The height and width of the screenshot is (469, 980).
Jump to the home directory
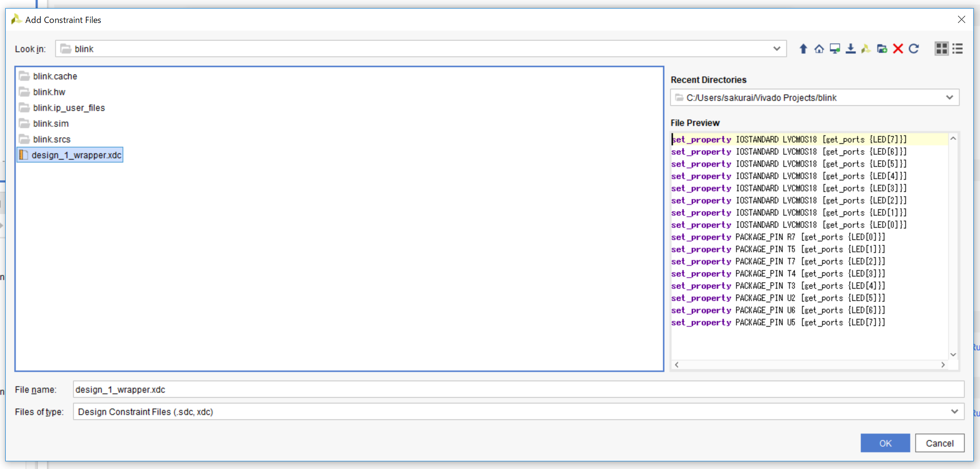[x=819, y=49]
